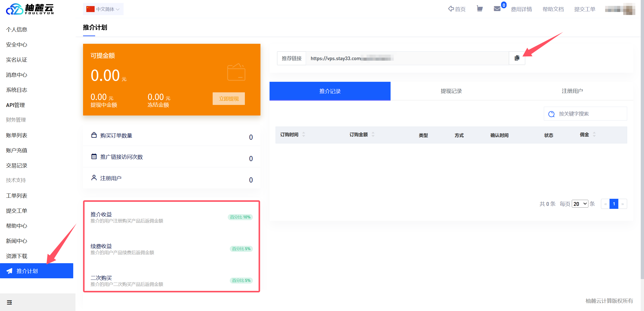The image size is (644, 311).
Task: Open the messages envelope icon
Action: [x=497, y=9]
